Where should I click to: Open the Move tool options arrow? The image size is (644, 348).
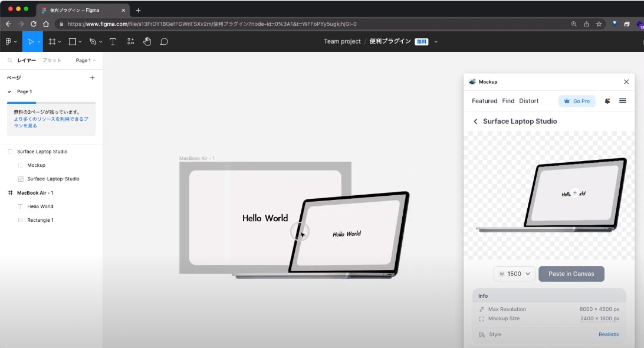coord(39,42)
